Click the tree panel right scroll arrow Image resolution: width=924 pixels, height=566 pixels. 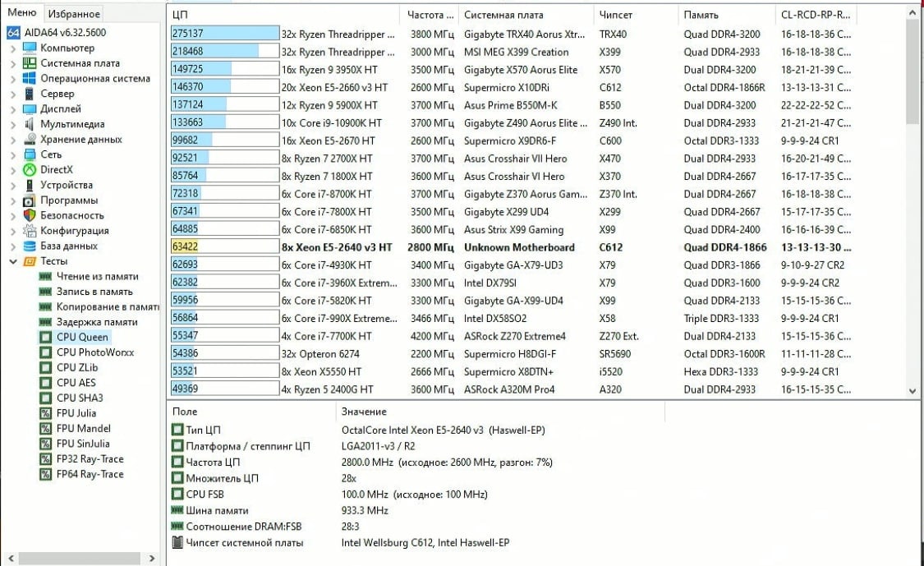(152, 558)
